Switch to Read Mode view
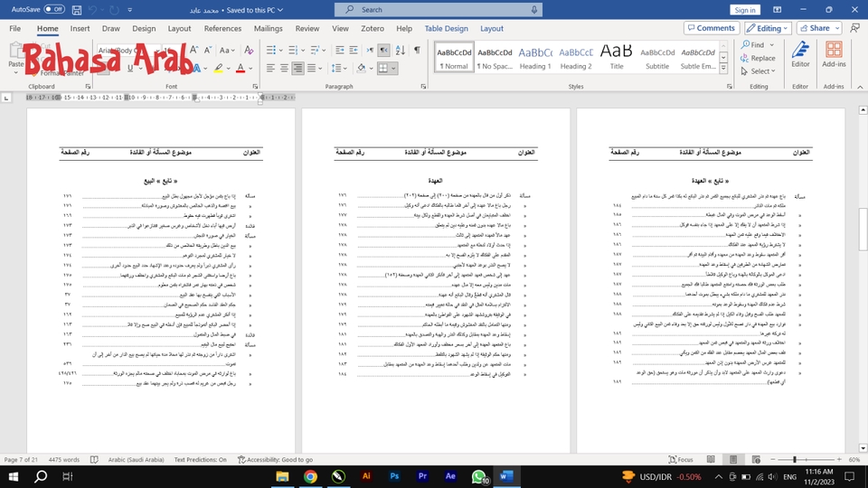The image size is (868, 488). point(711,459)
